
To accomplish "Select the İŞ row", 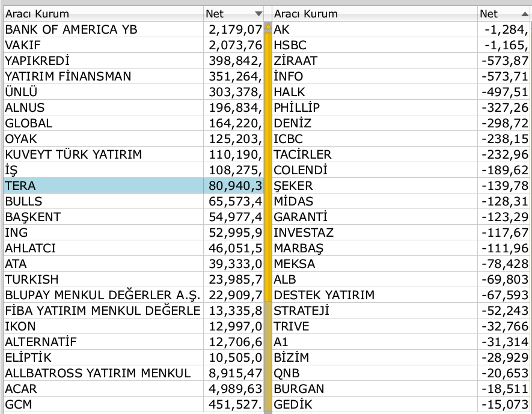I will pyautogui.click(x=133, y=170).
